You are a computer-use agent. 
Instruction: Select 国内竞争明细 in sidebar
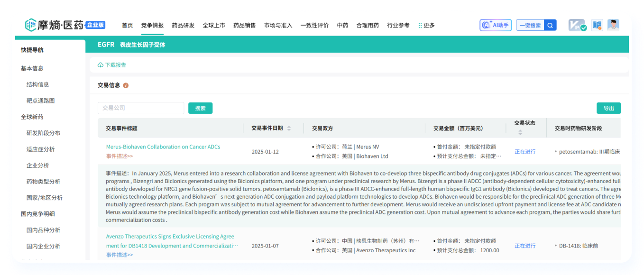[38, 214]
